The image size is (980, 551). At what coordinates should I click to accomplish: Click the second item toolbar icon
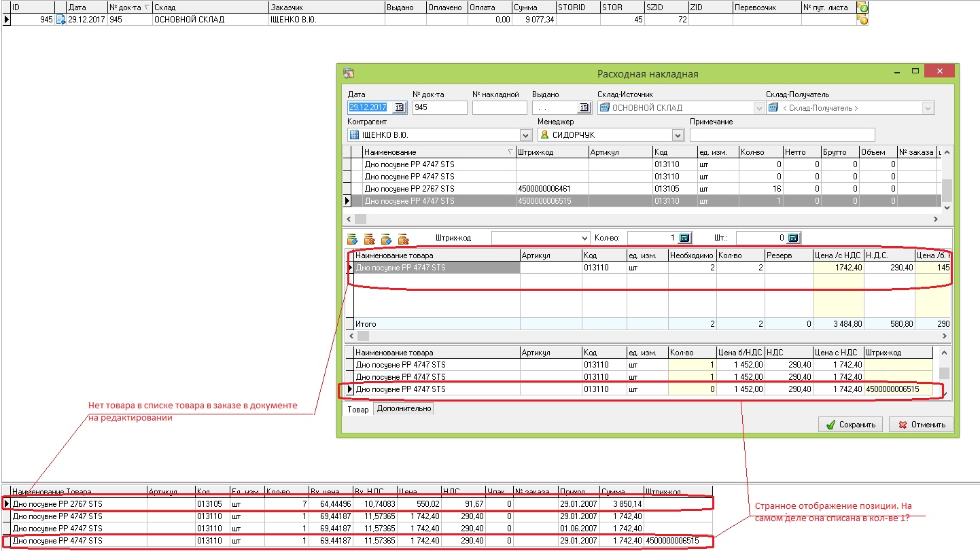pos(370,238)
